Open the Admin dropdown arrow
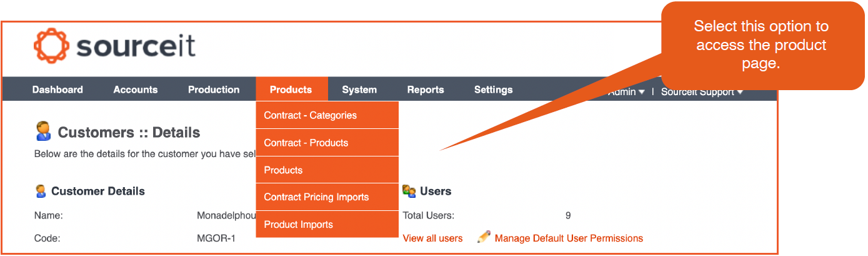 (641, 92)
